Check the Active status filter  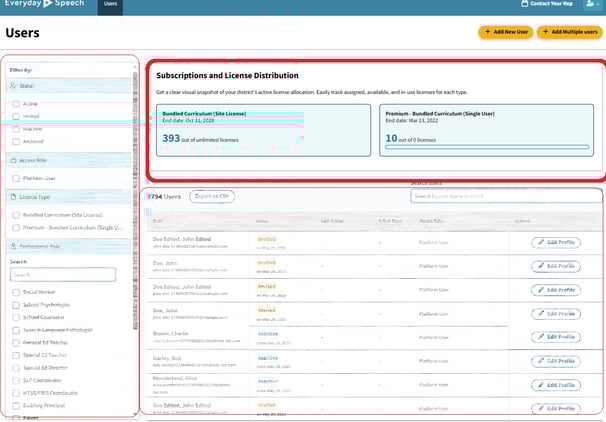16,104
